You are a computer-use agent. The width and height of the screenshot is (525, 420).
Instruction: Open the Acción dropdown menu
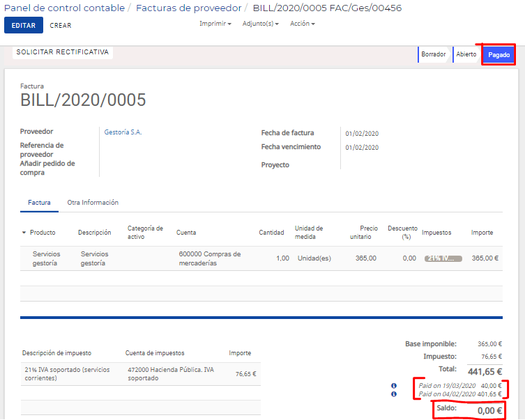(303, 24)
